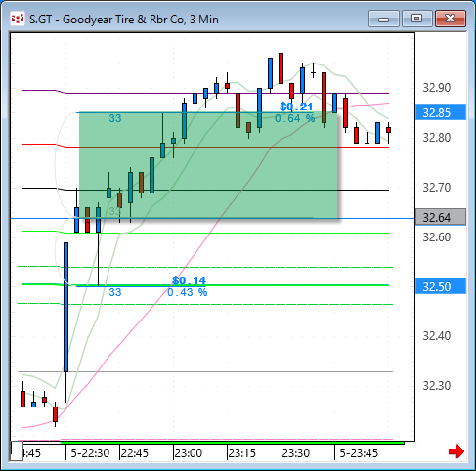The width and height of the screenshot is (476, 471).
Task: Click the chart title S.GT Goodyear text
Action: (x=124, y=20)
